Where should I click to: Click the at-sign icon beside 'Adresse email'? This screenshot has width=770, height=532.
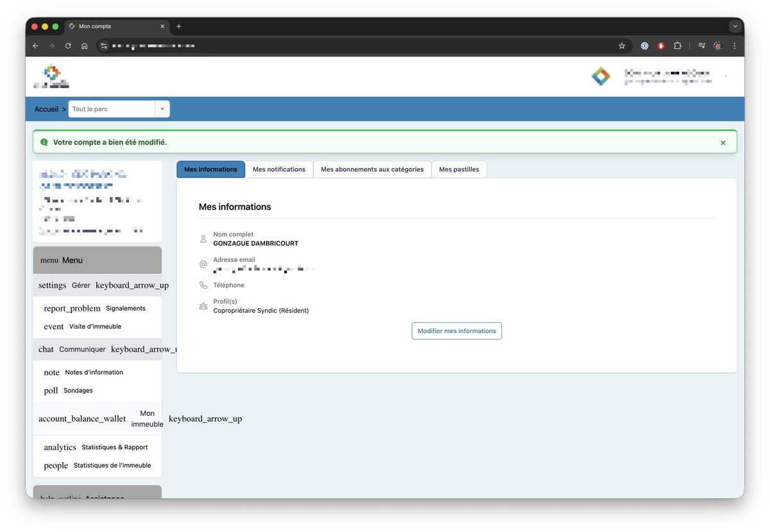click(x=203, y=264)
